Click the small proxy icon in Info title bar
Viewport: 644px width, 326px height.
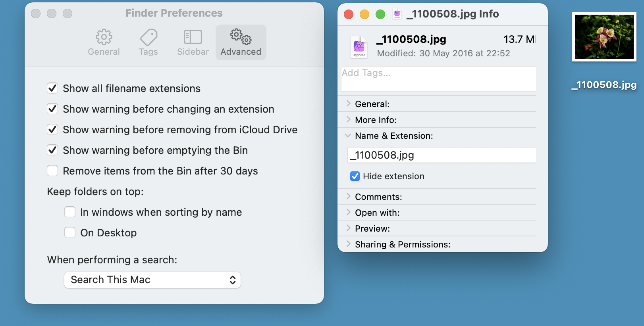pyautogui.click(x=397, y=14)
